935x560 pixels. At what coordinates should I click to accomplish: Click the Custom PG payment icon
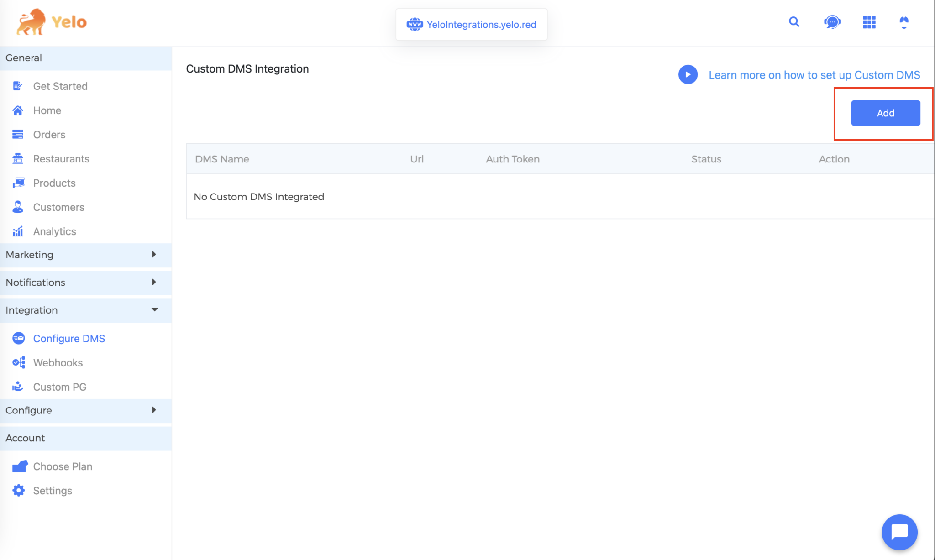pyautogui.click(x=18, y=387)
